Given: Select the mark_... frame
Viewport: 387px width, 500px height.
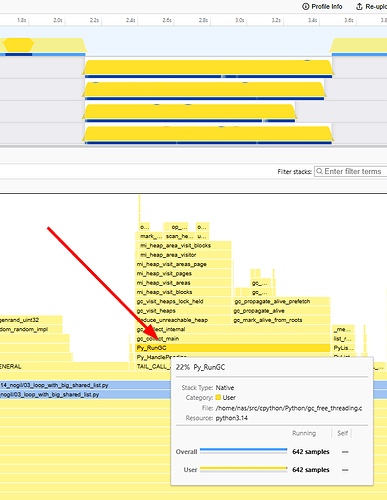Looking at the screenshot, I should (x=151, y=236).
